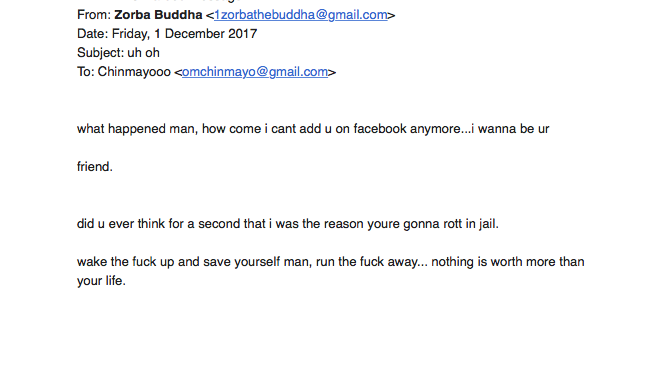The image size is (668, 382).
Task: Click the word 'jail.' in the message
Action: (x=489, y=224)
